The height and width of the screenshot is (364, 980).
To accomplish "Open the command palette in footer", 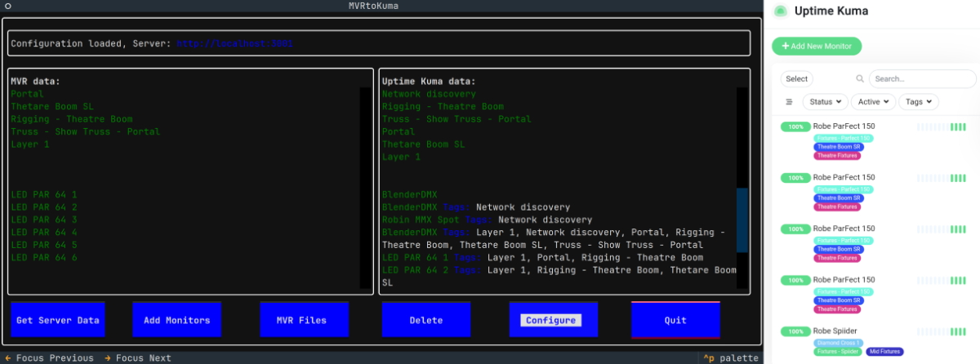I will (729, 357).
